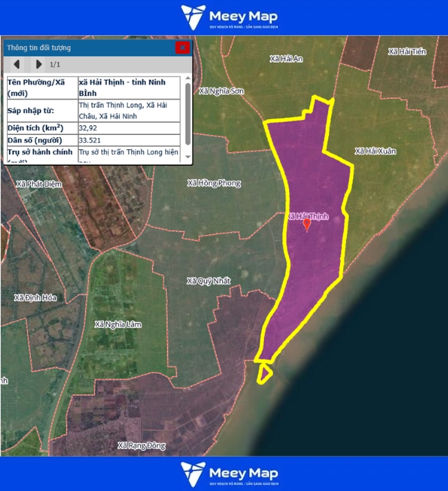Choose the Xã Quỹ Nhất map label
The width and height of the screenshot is (448, 491).
[209, 281]
